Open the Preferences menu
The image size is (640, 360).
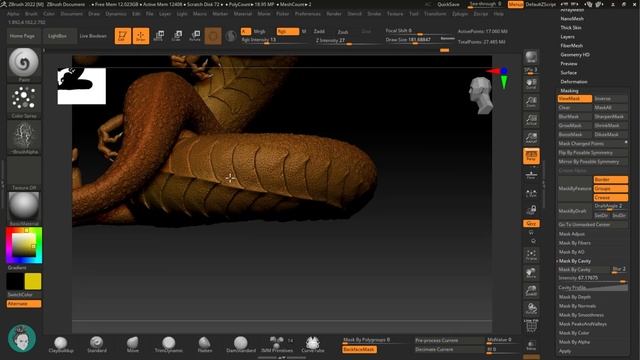307,14
